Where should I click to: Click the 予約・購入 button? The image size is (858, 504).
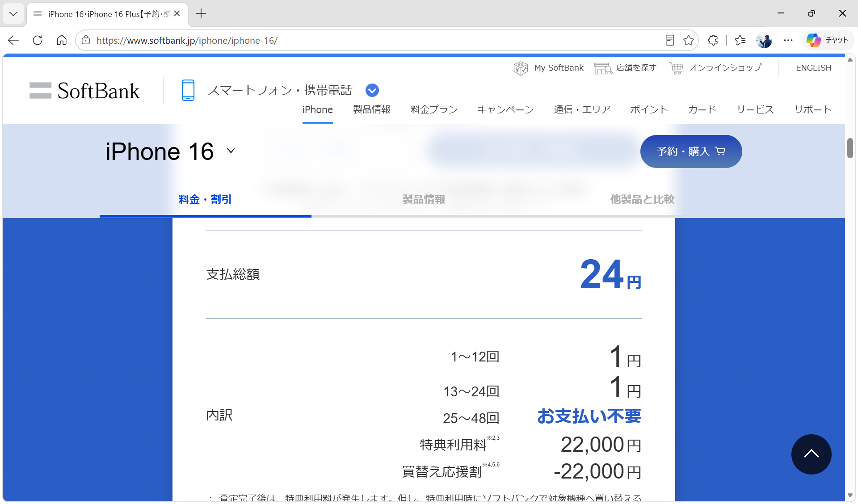point(691,151)
